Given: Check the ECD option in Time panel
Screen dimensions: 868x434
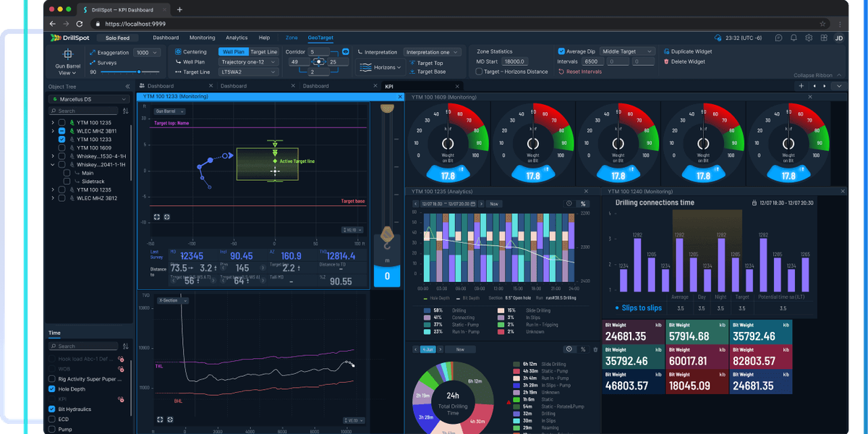Looking at the screenshot, I should point(51,419).
